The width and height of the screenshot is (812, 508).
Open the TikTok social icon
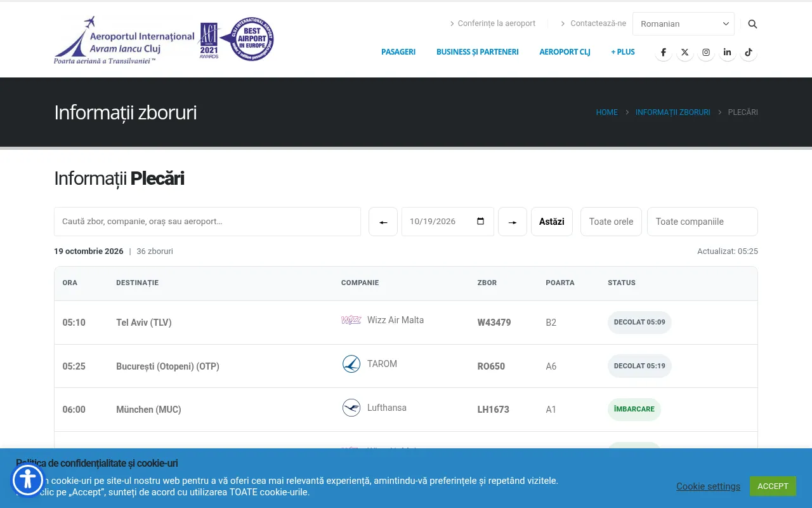click(x=749, y=53)
